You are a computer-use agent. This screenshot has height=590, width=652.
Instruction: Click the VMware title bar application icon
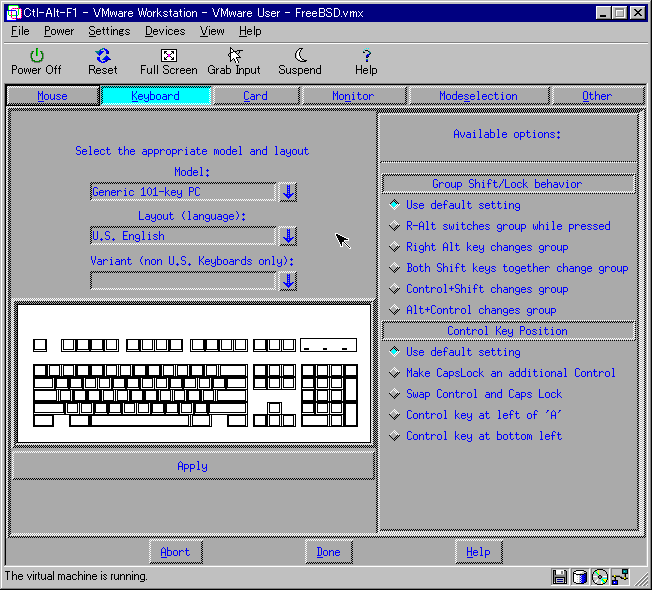(x=13, y=13)
